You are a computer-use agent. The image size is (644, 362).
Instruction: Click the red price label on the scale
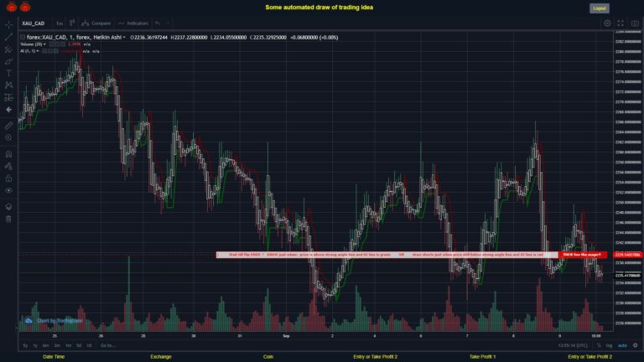tap(627, 255)
